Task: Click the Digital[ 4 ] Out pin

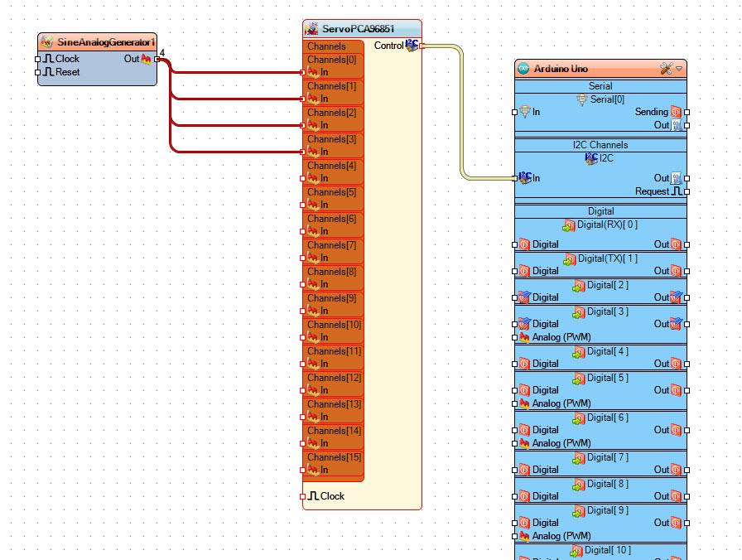Action: coord(687,364)
